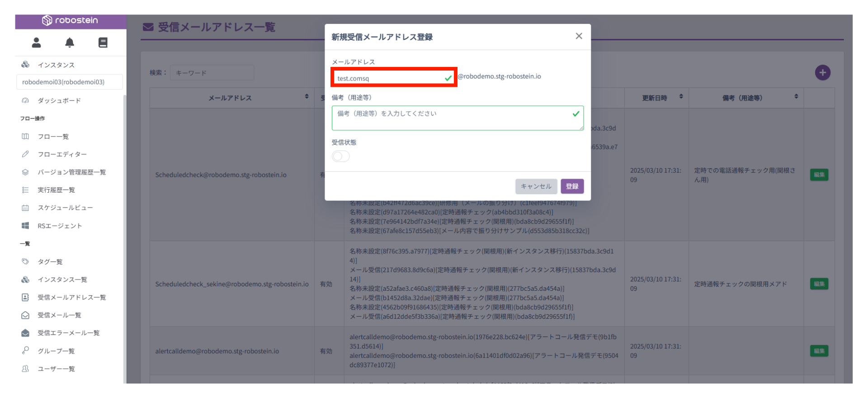The height and width of the screenshot is (398, 868).
Task: Select the robodemoi03 instance box
Action: 70,82
